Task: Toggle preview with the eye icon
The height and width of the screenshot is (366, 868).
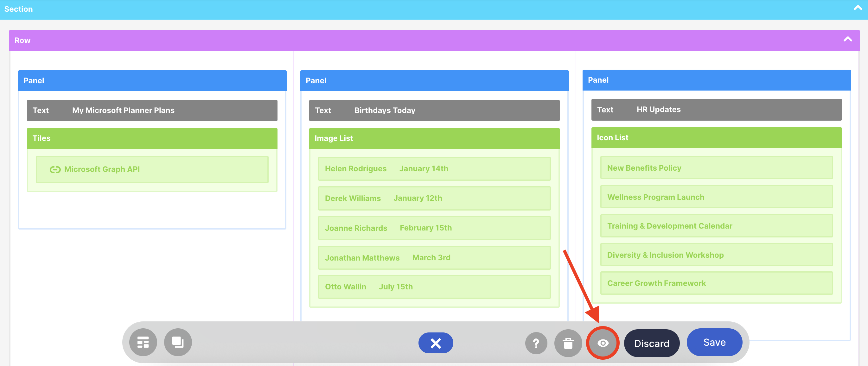Action: (x=603, y=343)
